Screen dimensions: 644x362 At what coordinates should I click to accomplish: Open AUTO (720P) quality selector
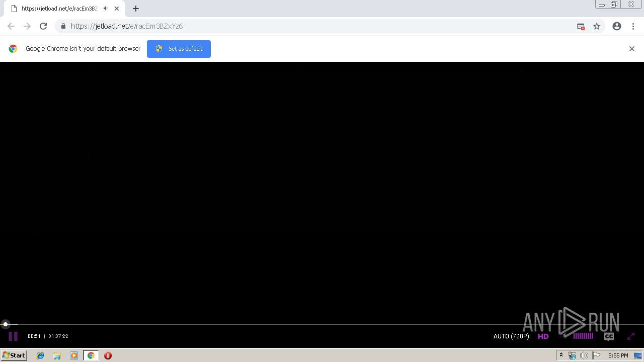[x=511, y=336]
